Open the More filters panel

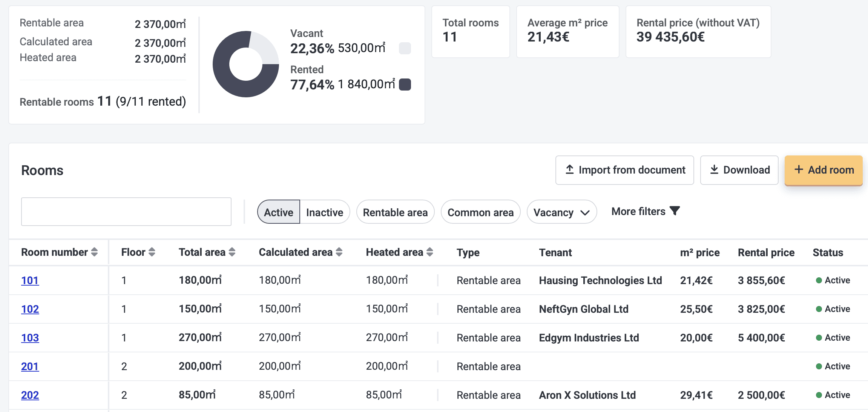(x=638, y=211)
